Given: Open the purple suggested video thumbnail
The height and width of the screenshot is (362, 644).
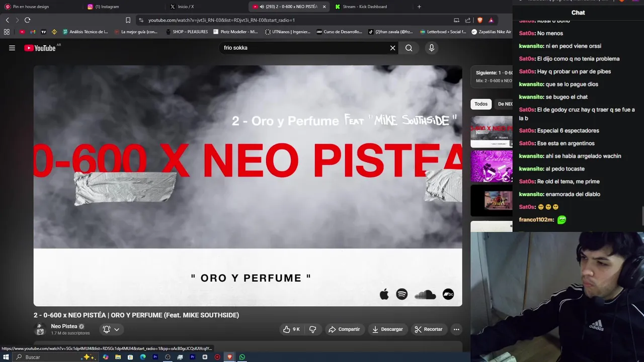Looking at the screenshot, I should coord(492,166).
